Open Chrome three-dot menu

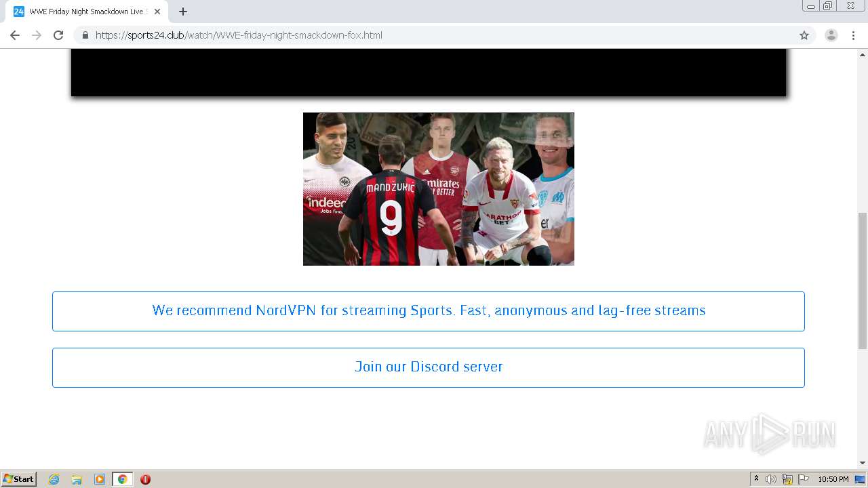coord(853,35)
